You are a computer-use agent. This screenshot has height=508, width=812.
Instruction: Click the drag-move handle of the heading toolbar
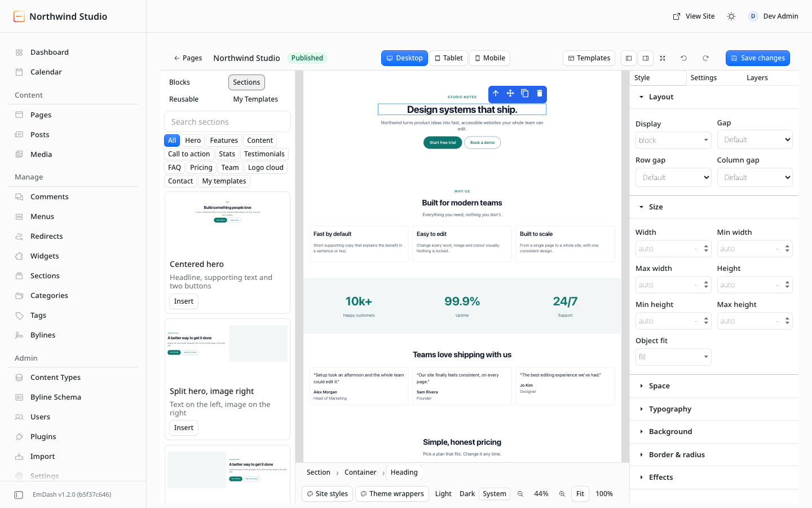pyautogui.click(x=510, y=94)
